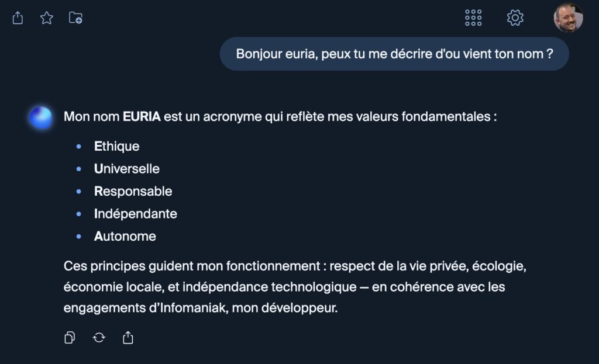Screen dimensions: 599x364
Task: Click the 'Indépendante' bullet item
Action: (x=135, y=214)
